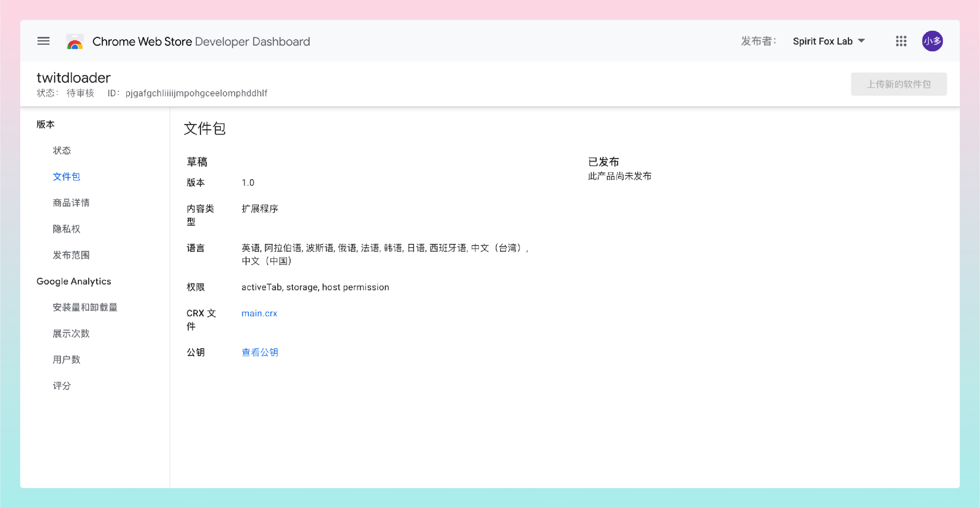View 展示次数 statistics
Viewport: 980px width, 508px height.
(71, 334)
